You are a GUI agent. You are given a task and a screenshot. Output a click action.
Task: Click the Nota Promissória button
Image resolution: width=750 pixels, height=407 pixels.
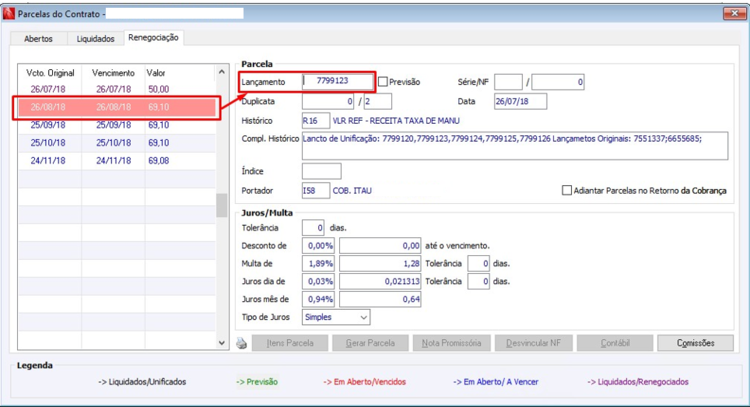point(452,343)
